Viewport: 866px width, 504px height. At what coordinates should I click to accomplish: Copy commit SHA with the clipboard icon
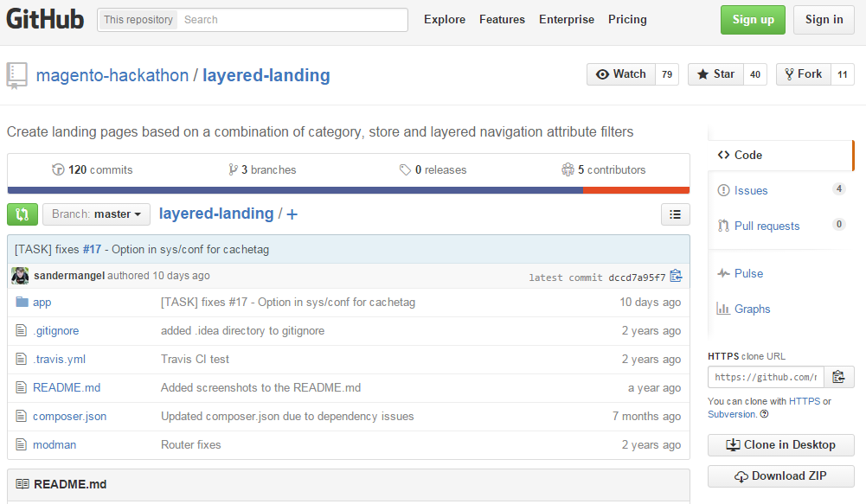pos(676,277)
